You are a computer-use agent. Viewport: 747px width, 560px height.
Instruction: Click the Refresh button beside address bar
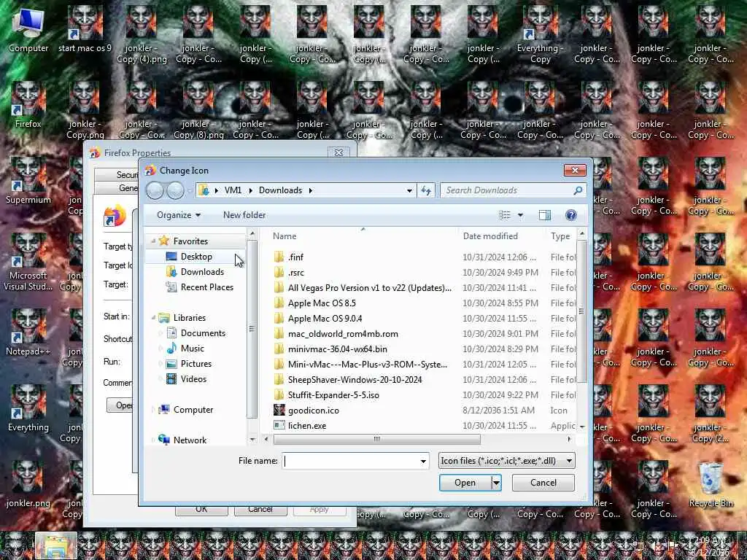tap(426, 190)
